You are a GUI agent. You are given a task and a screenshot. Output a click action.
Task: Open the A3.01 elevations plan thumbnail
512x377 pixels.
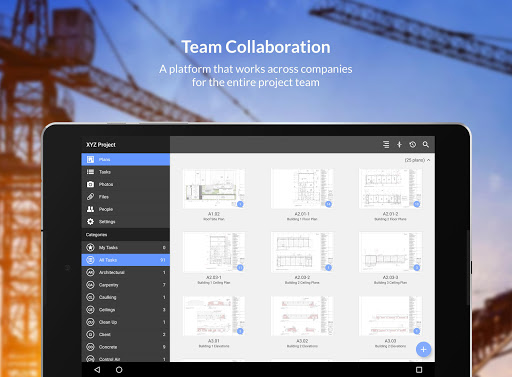214,316
